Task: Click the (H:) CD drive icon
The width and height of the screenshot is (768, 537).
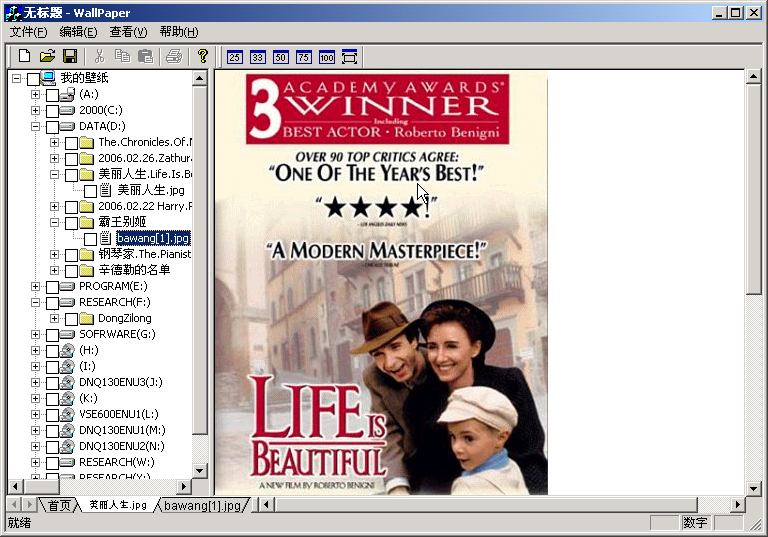Action: [67, 350]
